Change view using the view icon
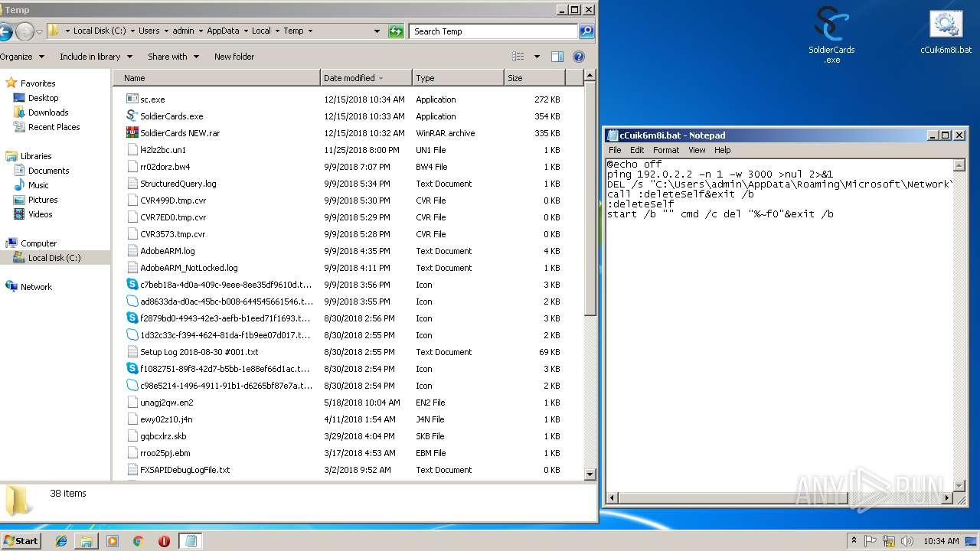This screenshot has height=551, width=980. pyautogui.click(x=518, y=57)
